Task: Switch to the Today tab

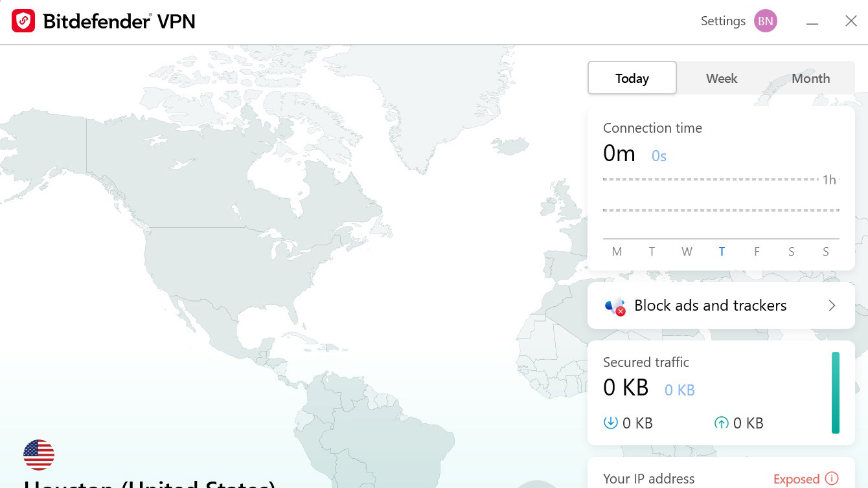Action: tap(632, 78)
